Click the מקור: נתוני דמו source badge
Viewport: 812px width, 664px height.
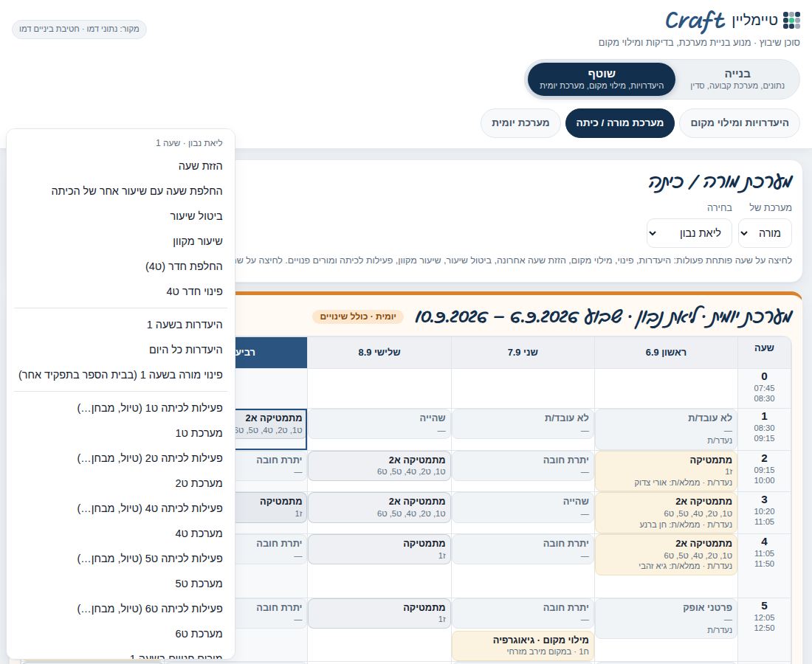79,29
